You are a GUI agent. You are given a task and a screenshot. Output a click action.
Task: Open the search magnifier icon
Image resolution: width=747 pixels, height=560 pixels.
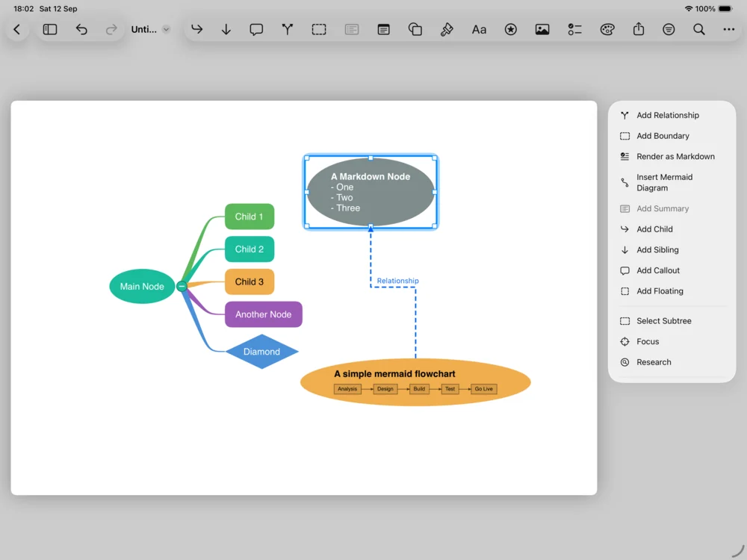pyautogui.click(x=699, y=30)
